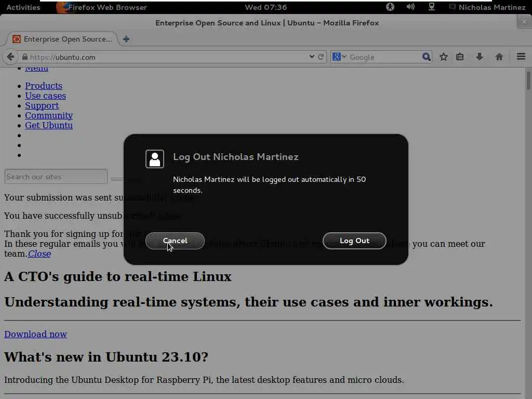This screenshot has width=532, height=399.
Task: Open the Community link
Action: [49, 115]
